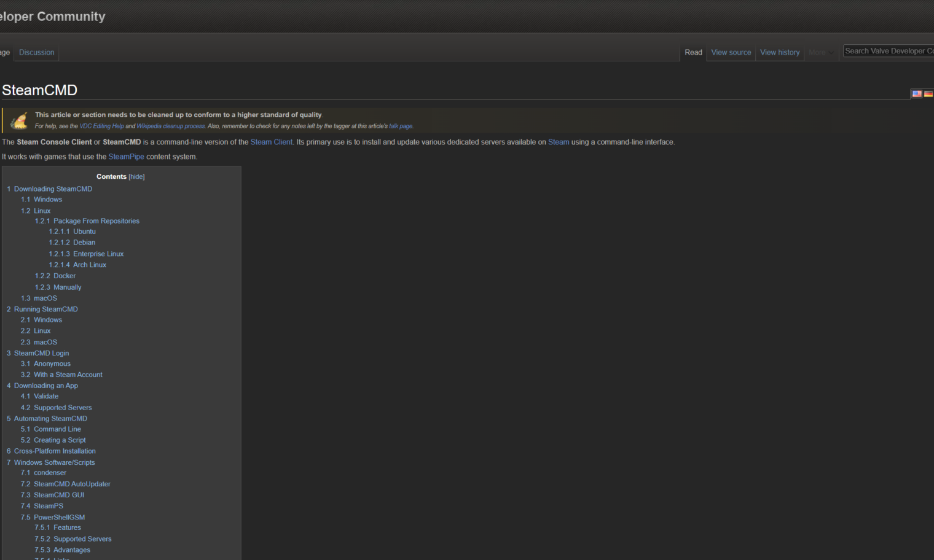This screenshot has height=560, width=934.
Task: Click the English flag language icon
Action: pyautogui.click(x=917, y=94)
